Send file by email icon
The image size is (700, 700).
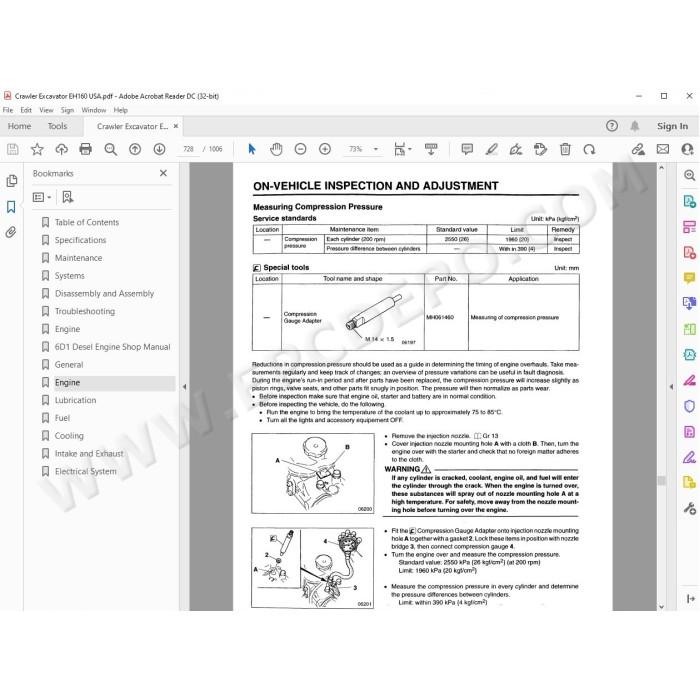[x=663, y=149]
